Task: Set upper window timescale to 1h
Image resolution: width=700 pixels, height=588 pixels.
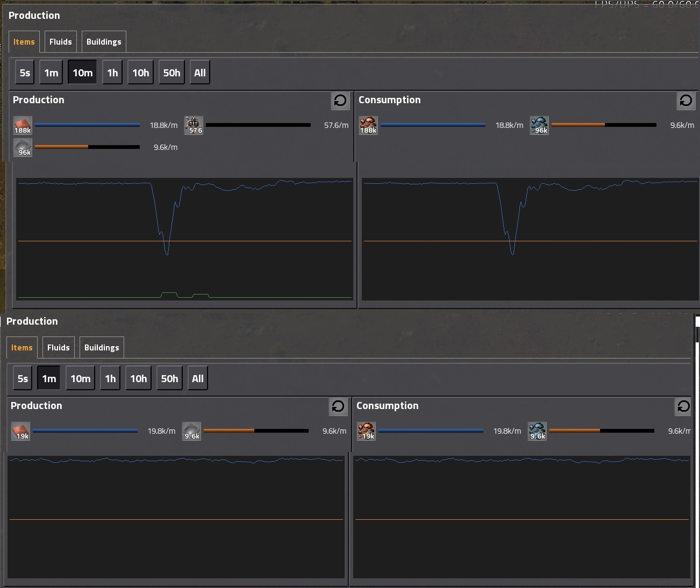Action: 112,73
